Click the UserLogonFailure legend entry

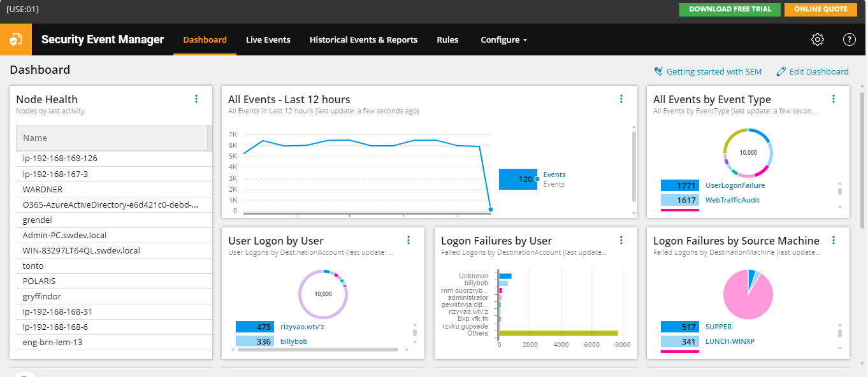tap(735, 185)
